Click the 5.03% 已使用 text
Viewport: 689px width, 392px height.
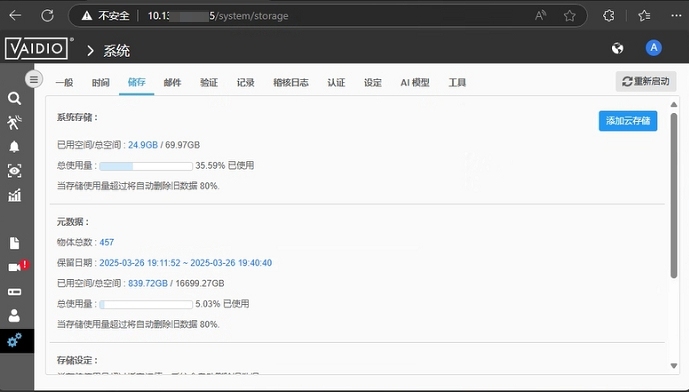222,304
